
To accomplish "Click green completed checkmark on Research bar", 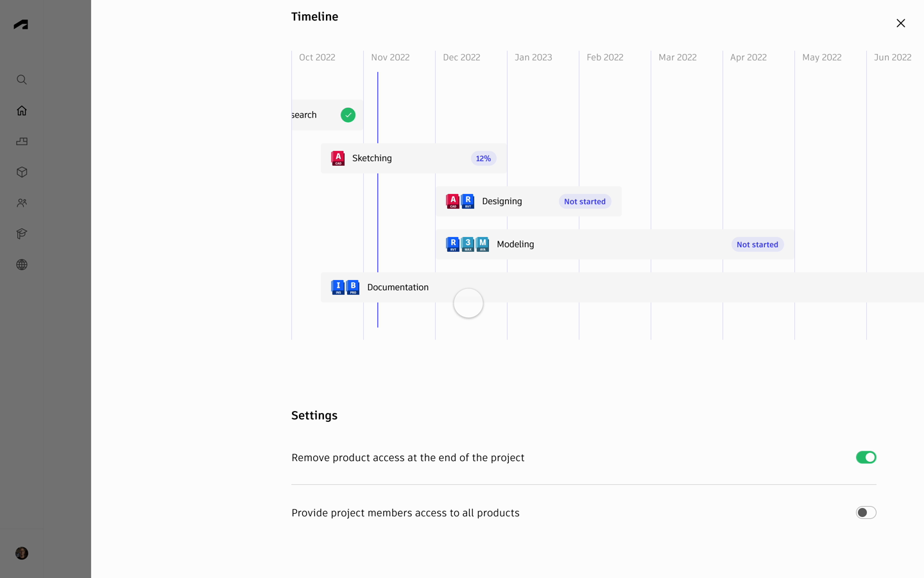I will 348,115.
